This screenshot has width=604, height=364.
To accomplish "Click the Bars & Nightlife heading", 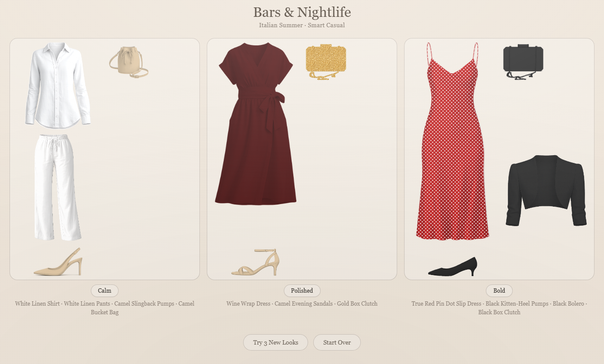I will (x=302, y=12).
